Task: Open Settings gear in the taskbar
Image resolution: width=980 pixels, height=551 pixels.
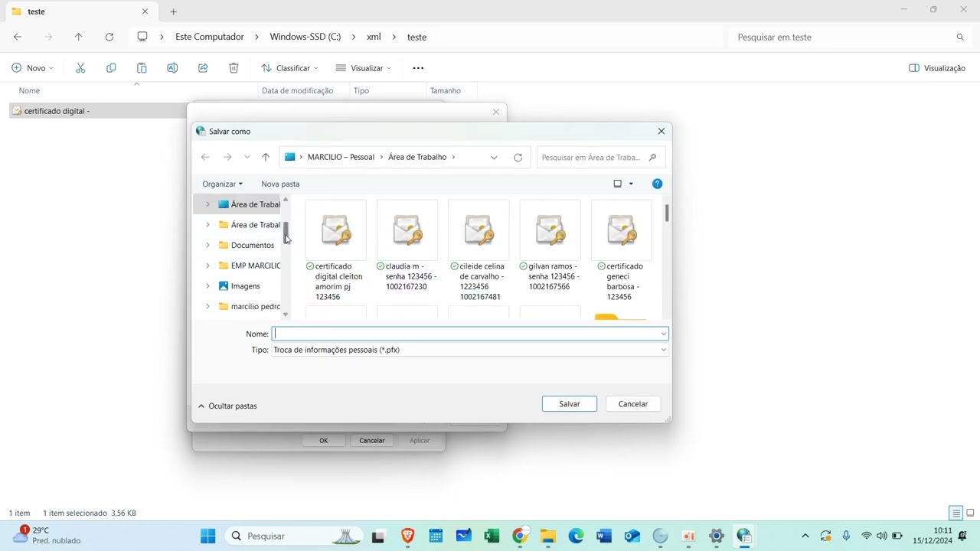Action: tap(716, 536)
